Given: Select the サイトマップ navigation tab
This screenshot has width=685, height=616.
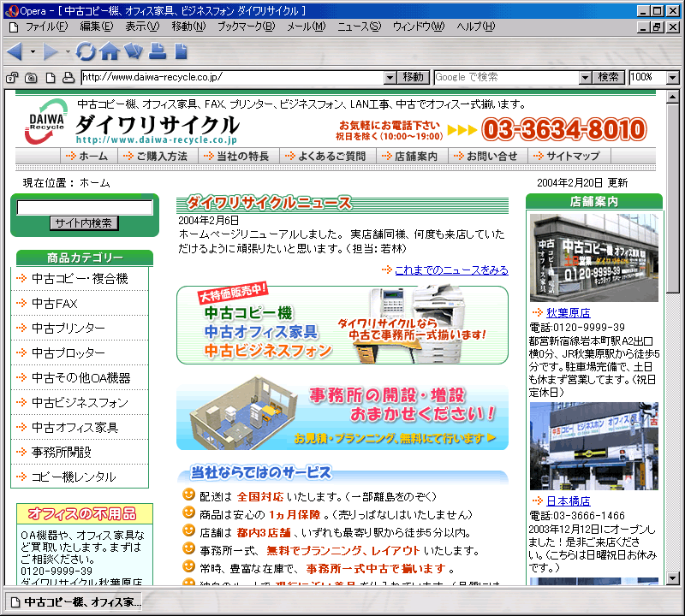Looking at the screenshot, I should click(569, 157).
